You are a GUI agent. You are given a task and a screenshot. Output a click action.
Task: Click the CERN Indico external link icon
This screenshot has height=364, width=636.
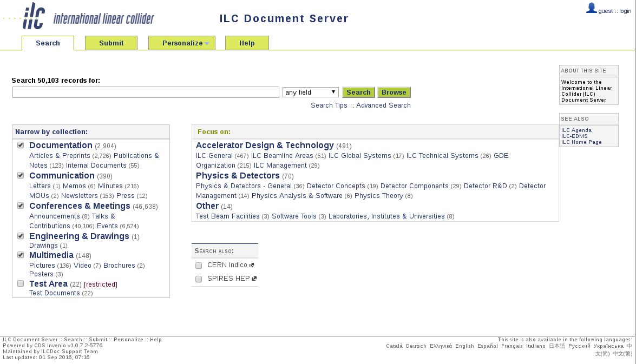[x=252, y=265]
